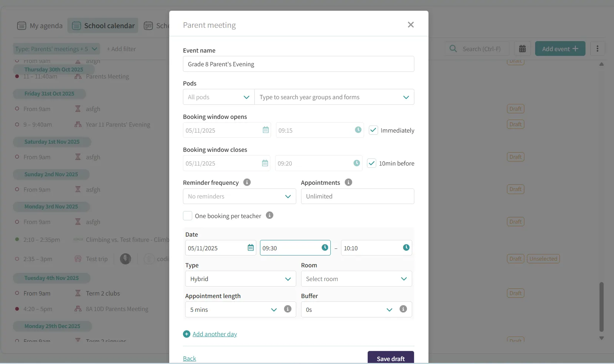Viewport: 614px width, 364px height.
Task: Open the Select room dropdown
Action: [x=356, y=279]
